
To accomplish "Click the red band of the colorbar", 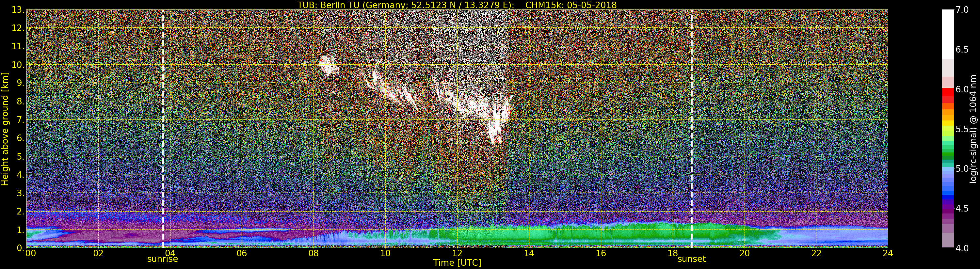I will pos(948,95).
